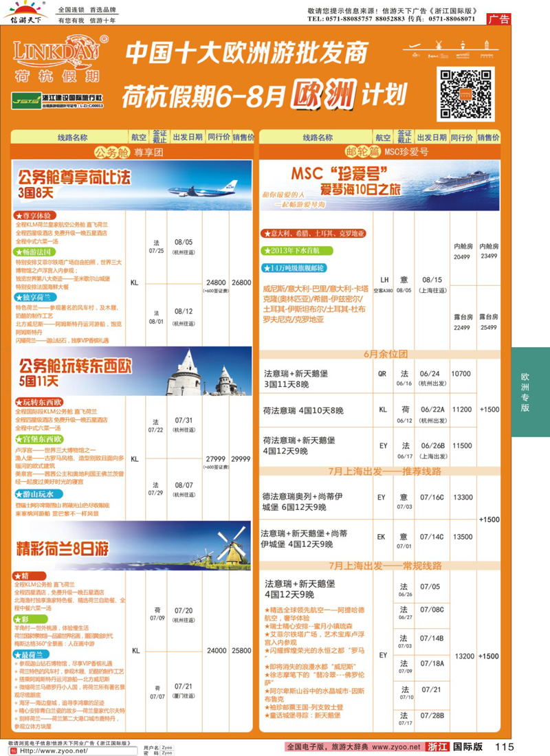The width and height of the screenshot is (550, 756).
Task: Click the 德法意瑞奥列+尚蒂伊城堡 6国12天9晚 route
Action: click(x=302, y=502)
